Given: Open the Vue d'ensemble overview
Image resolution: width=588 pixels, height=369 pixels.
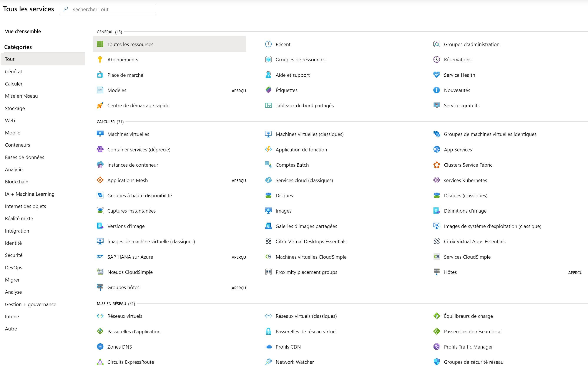Looking at the screenshot, I should (23, 31).
